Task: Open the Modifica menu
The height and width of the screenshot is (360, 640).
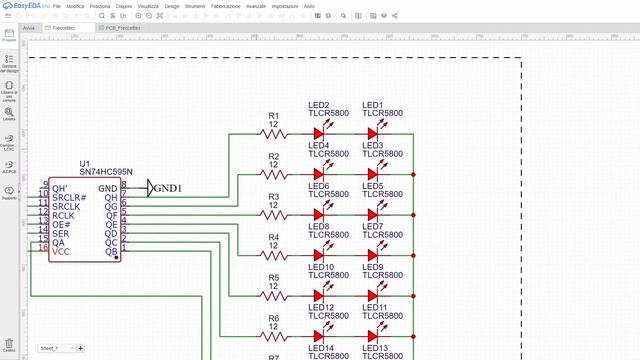Action: (75, 7)
